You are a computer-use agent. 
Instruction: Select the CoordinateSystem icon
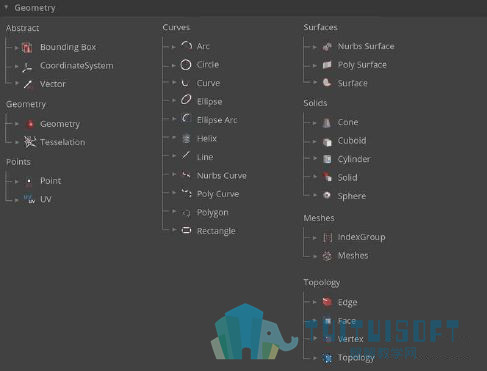coord(27,66)
